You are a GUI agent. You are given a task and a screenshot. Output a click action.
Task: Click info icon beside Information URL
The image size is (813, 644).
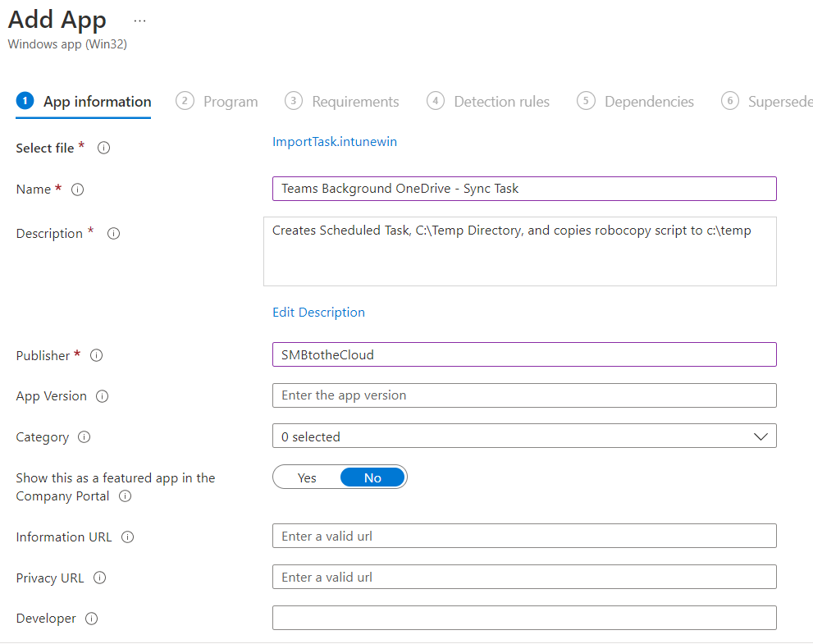tap(128, 537)
